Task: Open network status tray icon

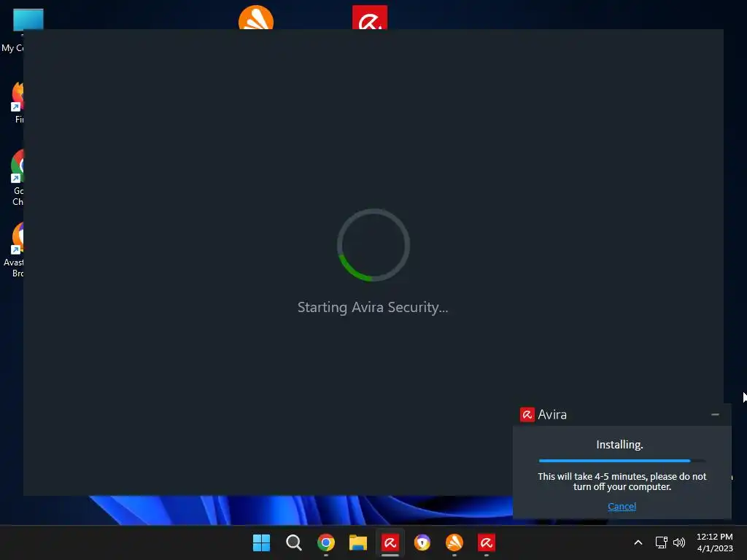Action: pos(661,542)
